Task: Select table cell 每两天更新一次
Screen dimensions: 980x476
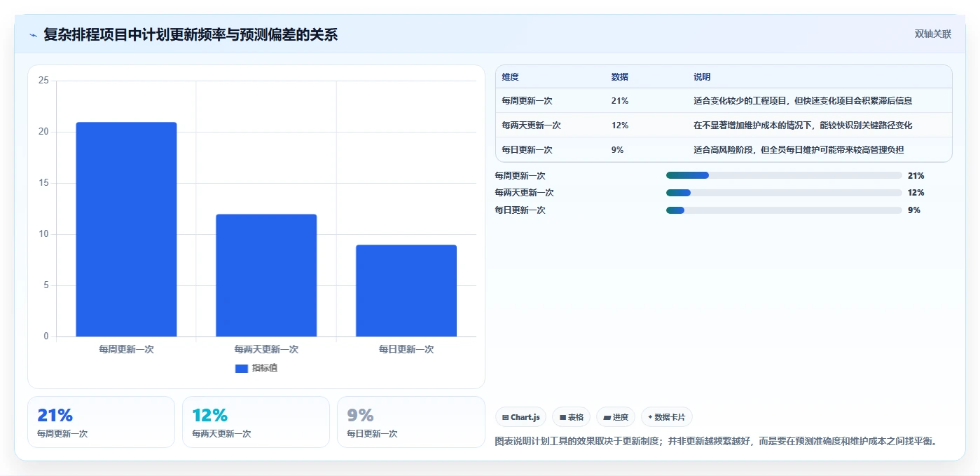Action: pos(531,125)
